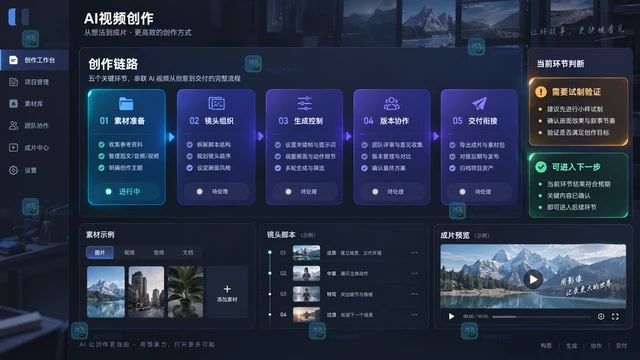Click the warning icon beside 需要试制验证
The width and height of the screenshot is (640, 360).
click(x=541, y=92)
